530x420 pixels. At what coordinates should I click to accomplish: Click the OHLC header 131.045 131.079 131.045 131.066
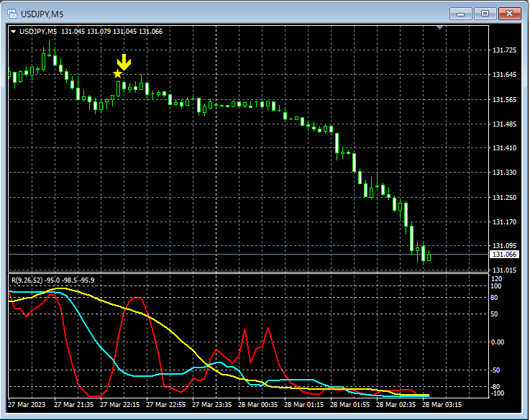click(x=112, y=32)
